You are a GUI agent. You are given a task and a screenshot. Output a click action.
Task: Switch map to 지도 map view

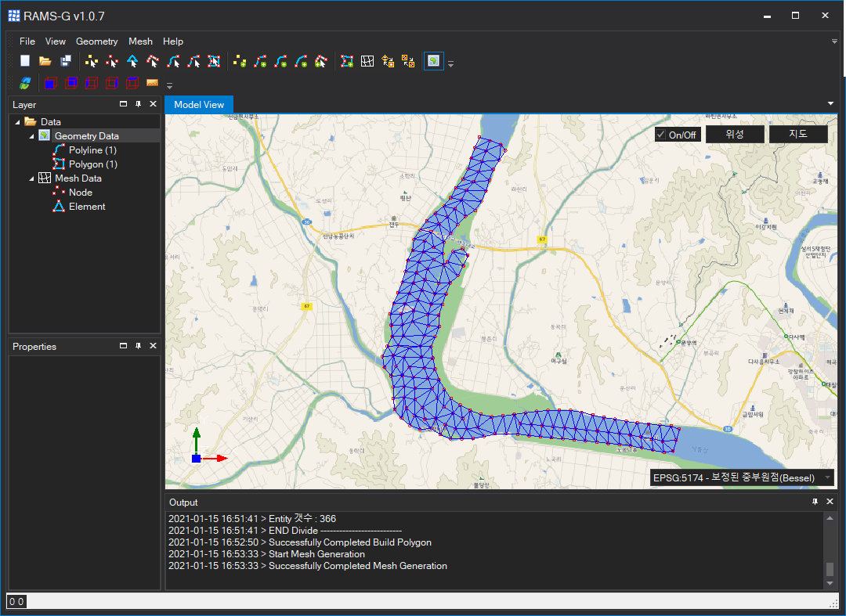[x=797, y=134]
